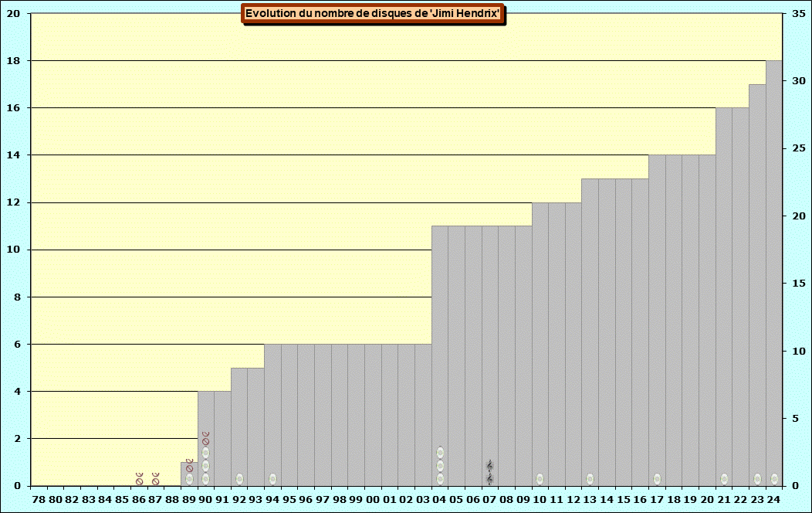This screenshot has height=513, width=812.
Task: Click the CD disc icon above year 24
Action: [x=774, y=479]
